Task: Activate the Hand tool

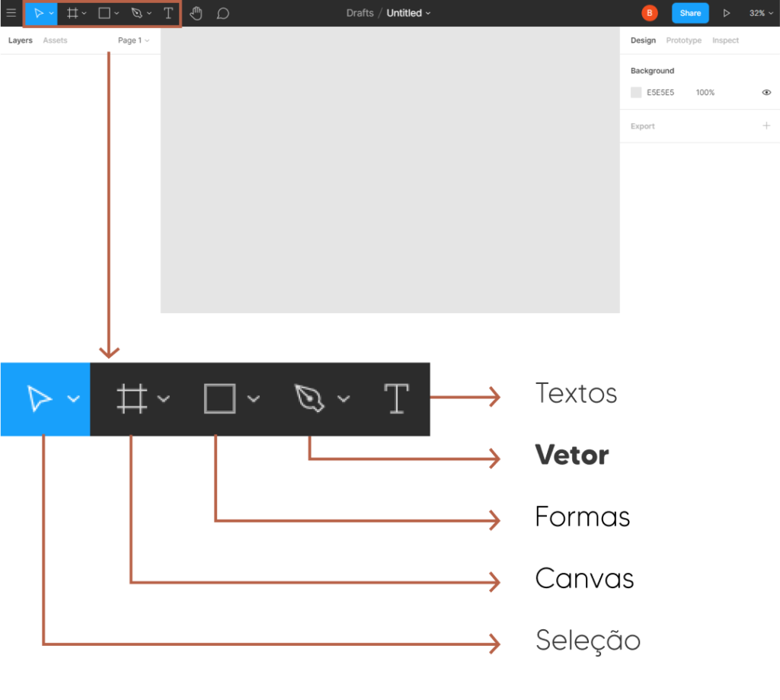Action: (196, 13)
